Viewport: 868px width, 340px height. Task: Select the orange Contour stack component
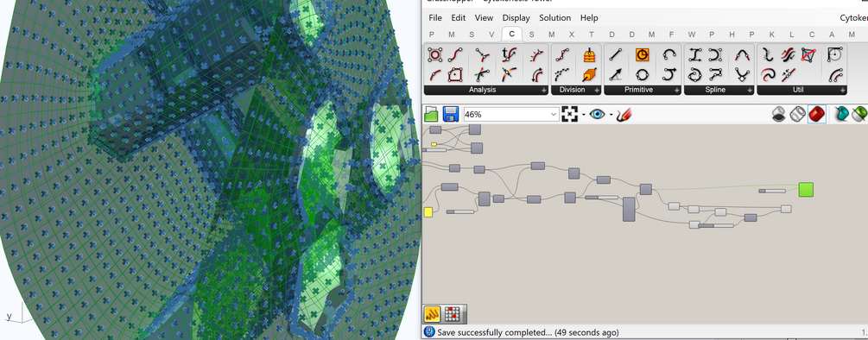(590, 54)
